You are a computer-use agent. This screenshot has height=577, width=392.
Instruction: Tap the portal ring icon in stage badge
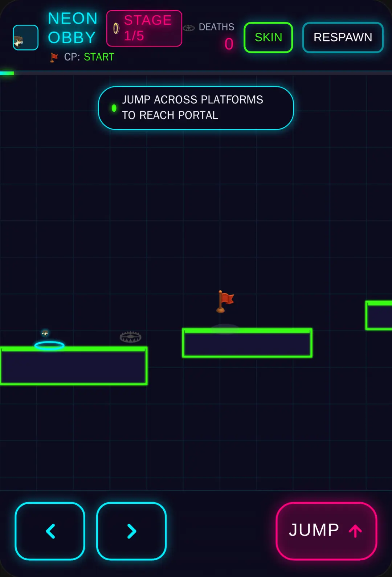click(x=116, y=28)
